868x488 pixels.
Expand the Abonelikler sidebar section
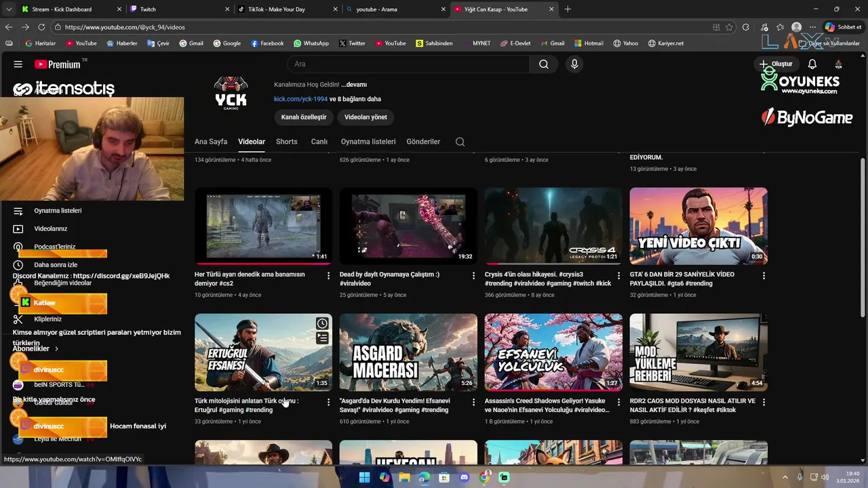[35, 348]
